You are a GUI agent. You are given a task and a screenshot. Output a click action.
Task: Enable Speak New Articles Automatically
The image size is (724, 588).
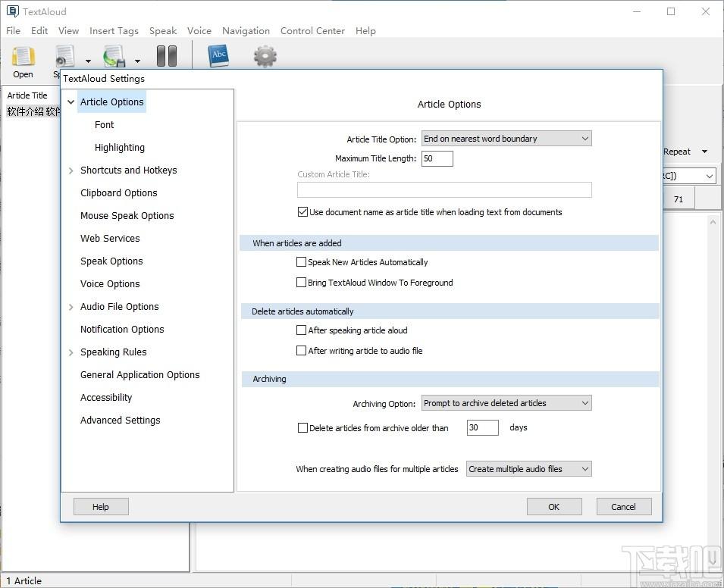[301, 262]
